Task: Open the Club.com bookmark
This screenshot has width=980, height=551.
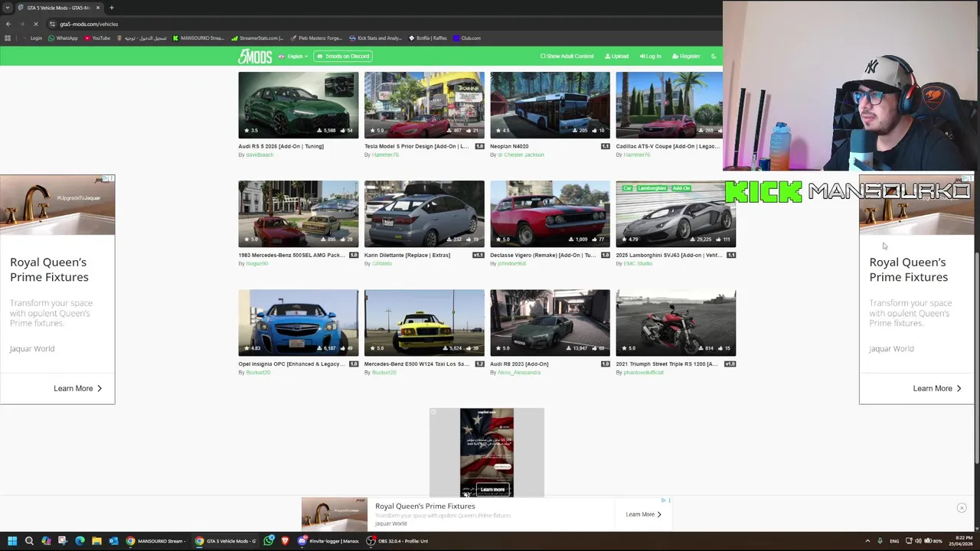Action: 467,37
